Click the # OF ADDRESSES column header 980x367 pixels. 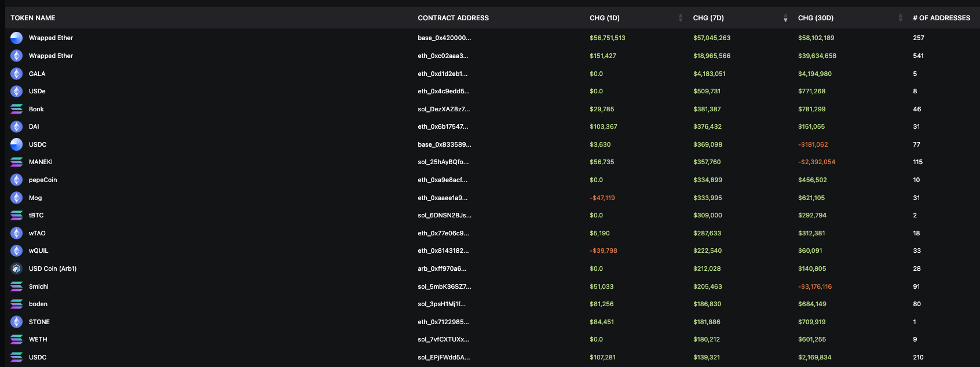click(942, 18)
